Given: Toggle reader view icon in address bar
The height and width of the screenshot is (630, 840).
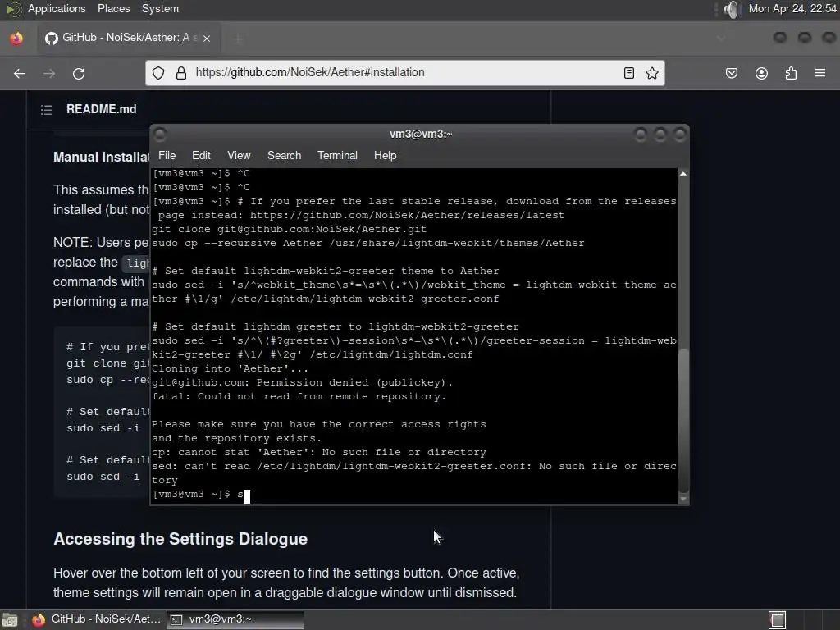Looking at the screenshot, I should coord(629,73).
